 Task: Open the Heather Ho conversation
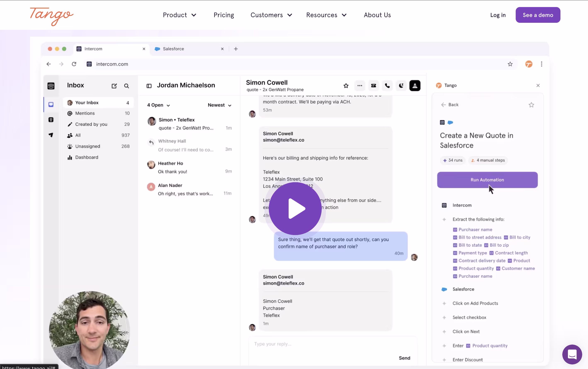tap(189, 167)
